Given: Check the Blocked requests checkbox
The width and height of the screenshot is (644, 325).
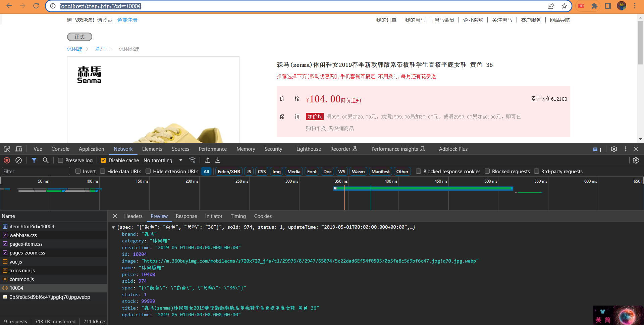Looking at the screenshot, I should coord(487,171).
